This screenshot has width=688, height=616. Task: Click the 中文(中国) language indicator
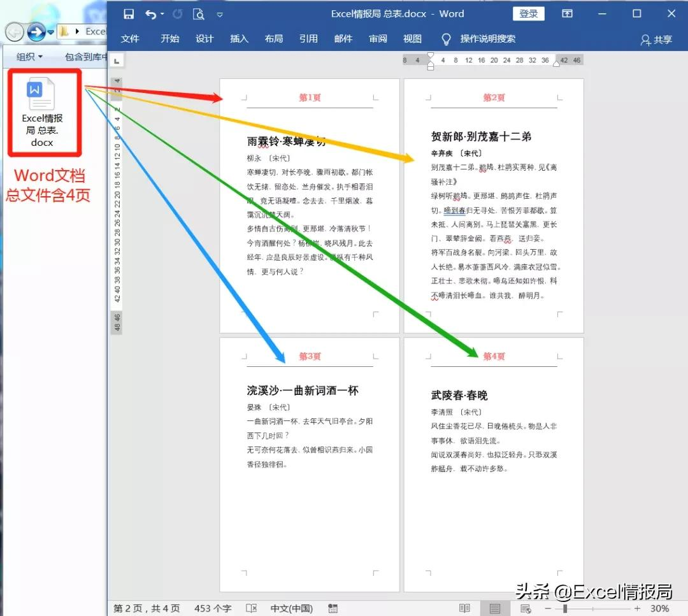[292, 608]
